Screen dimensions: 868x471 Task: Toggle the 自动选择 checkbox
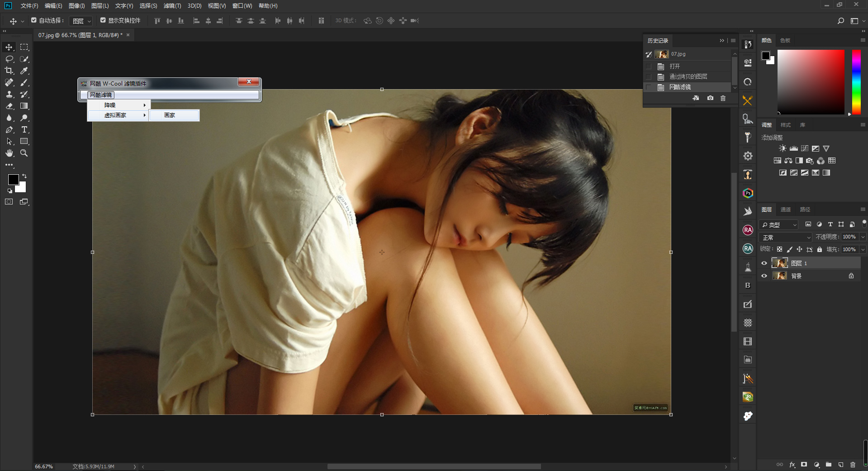(x=34, y=20)
